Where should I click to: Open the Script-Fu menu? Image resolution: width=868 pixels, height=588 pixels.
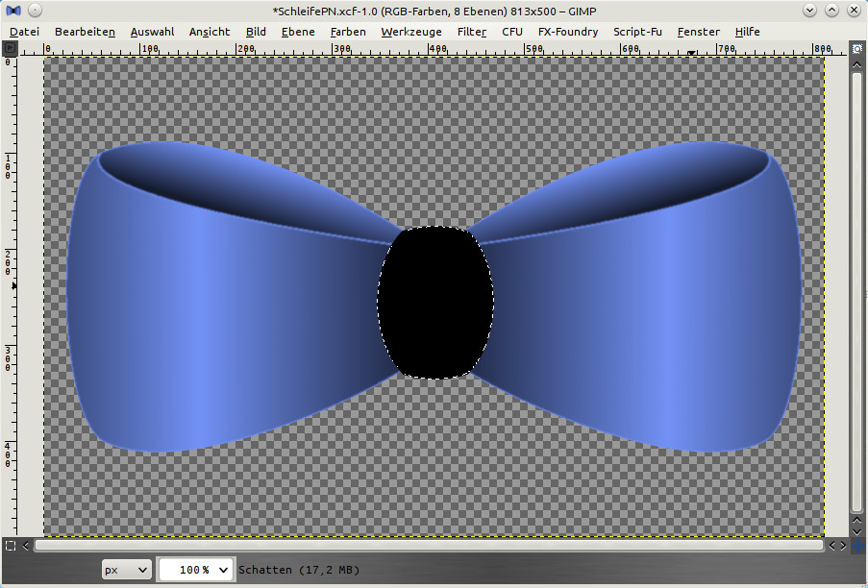pyautogui.click(x=637, y=32)
